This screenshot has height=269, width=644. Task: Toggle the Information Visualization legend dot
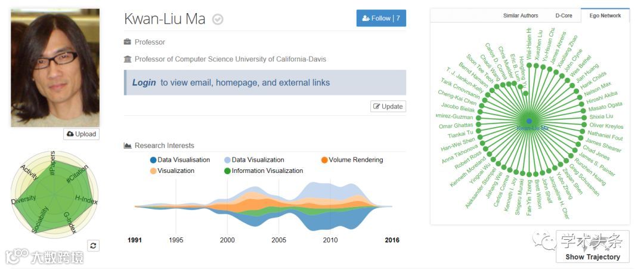coord(227,171)
